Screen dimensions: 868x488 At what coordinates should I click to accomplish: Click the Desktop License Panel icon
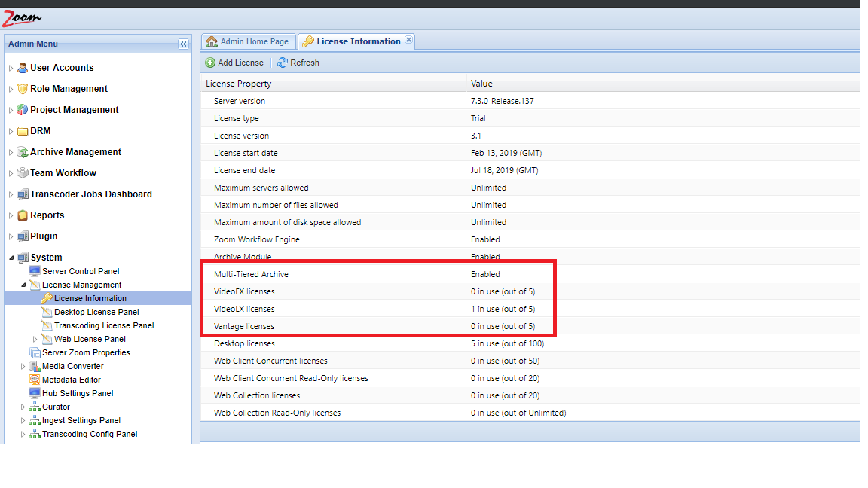pyautogui.click(x=47, y=312)
